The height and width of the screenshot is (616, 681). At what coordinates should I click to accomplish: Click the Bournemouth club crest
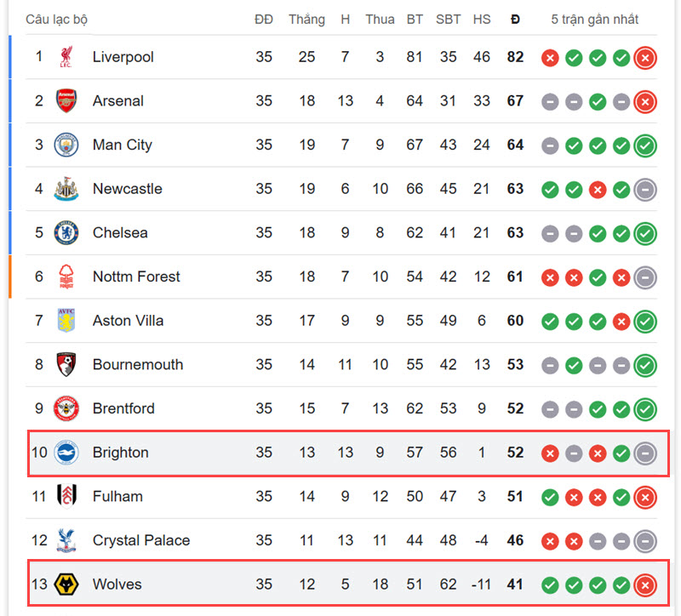click(66, 364)
